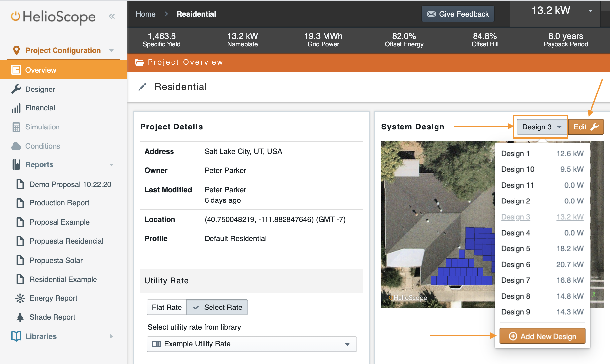610x364 pixels.
Task: Click the Propuesta Solar document icon
Action: (x=20, y=260)
